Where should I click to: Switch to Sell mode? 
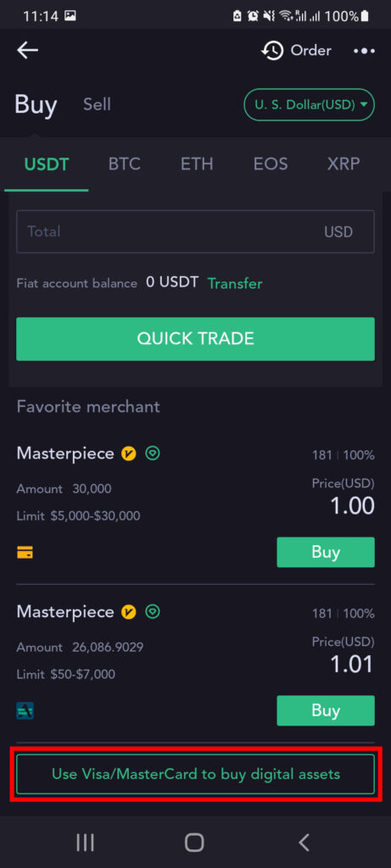[x=97, y=104]
